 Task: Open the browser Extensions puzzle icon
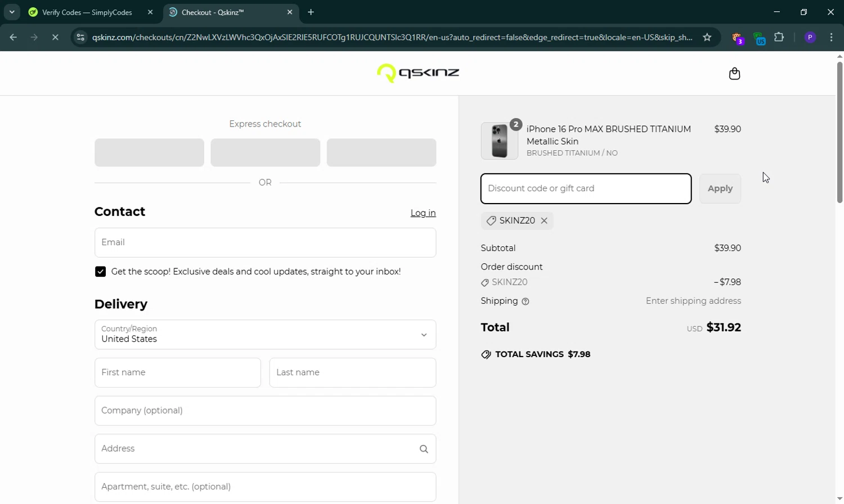(x=779, y=37)
